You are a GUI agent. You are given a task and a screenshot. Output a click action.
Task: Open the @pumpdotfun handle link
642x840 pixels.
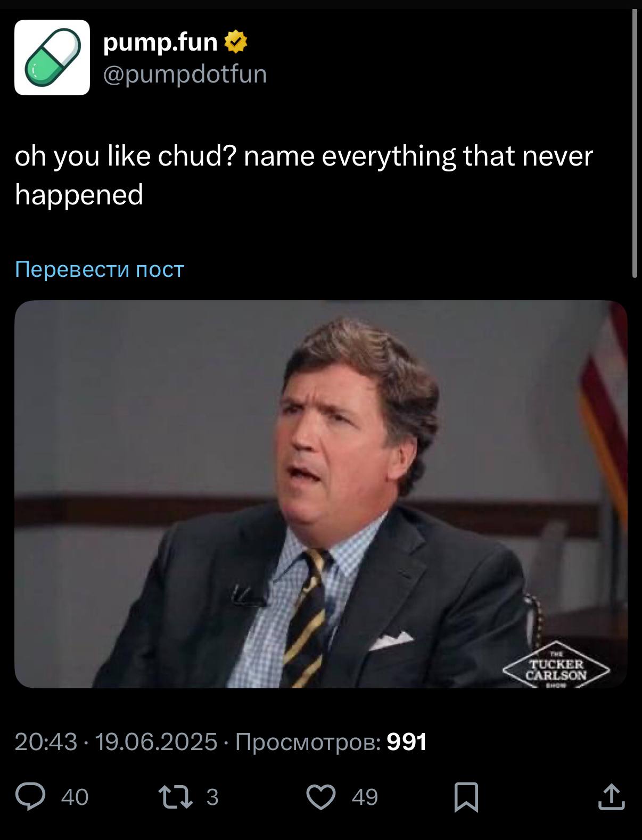pyautogui.click(x=184, y=74)
